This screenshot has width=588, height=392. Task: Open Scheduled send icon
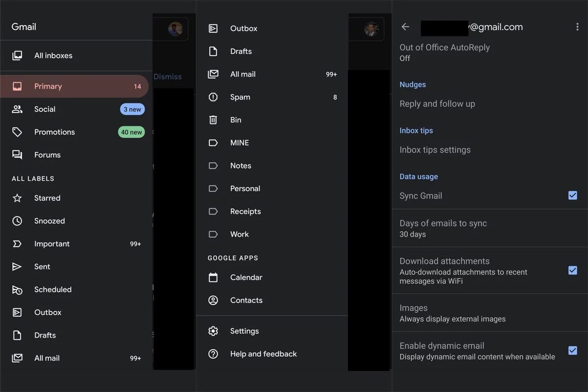(17, 290)
